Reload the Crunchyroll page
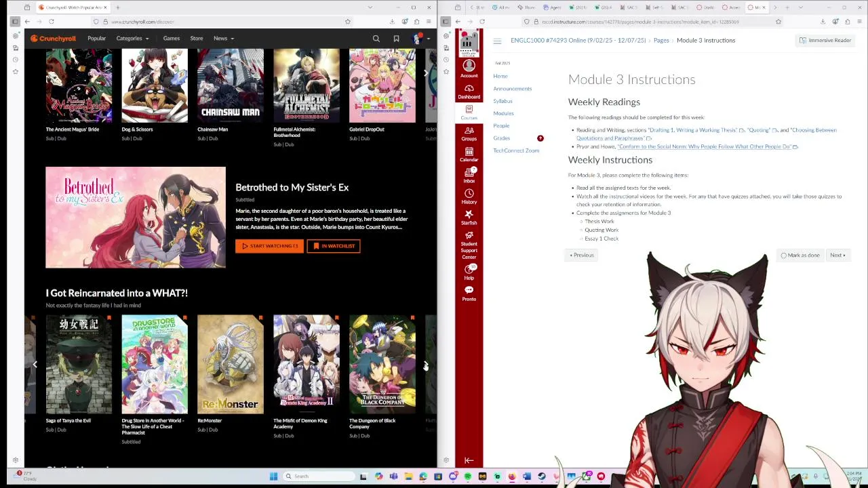This screenshot has width=868, height=488. pos(52,22)
